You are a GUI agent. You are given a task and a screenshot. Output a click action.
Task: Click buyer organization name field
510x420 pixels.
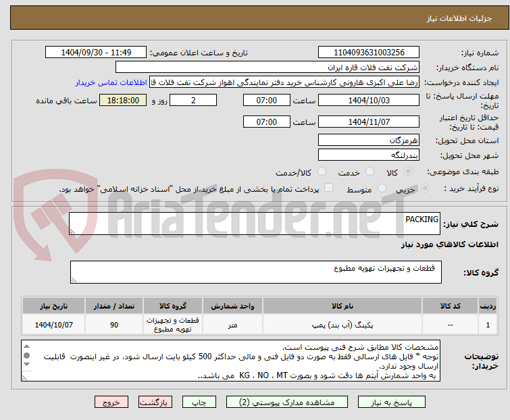pyautogui.click(x=267, y=68)
